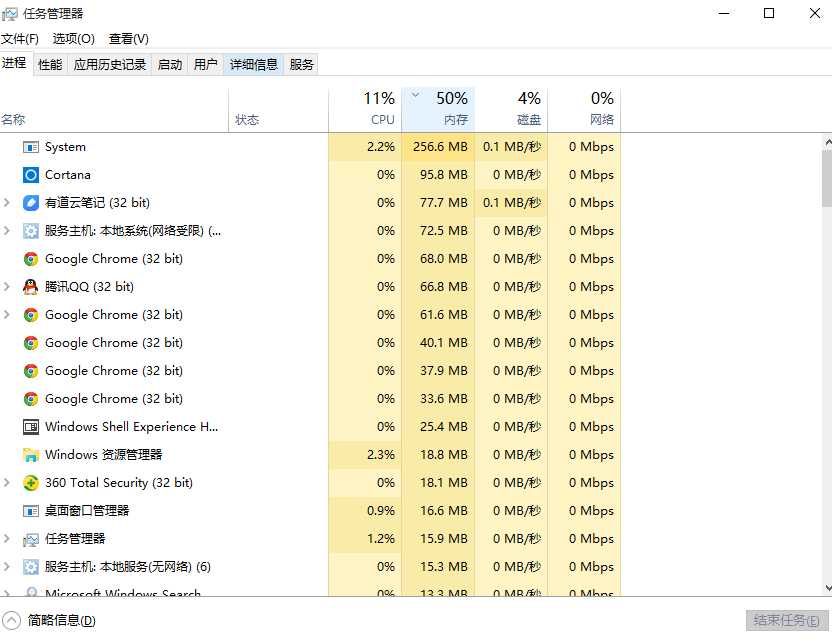Click the 简略信息 up-arrow circle icon
832x643 pixels.
pyautogui.click(x=11, y=620)
